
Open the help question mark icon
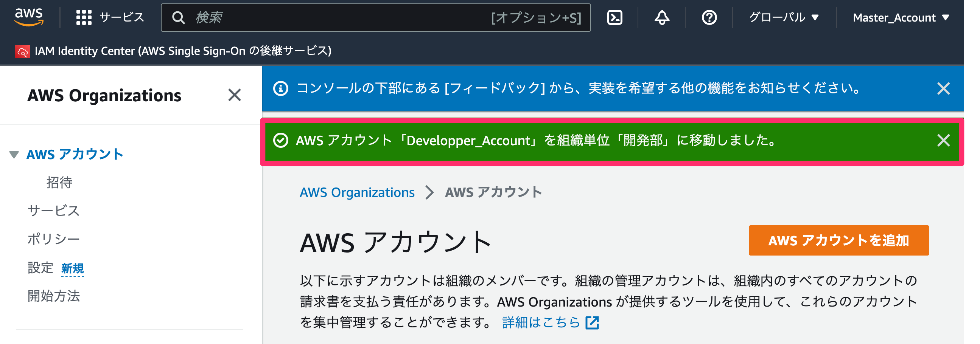(709, 17)
